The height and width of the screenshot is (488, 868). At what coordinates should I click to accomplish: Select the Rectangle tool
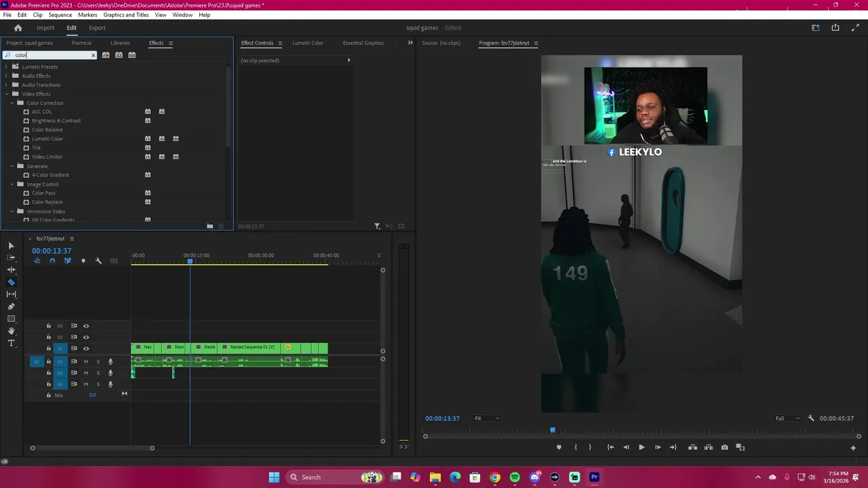coord(11,319)
